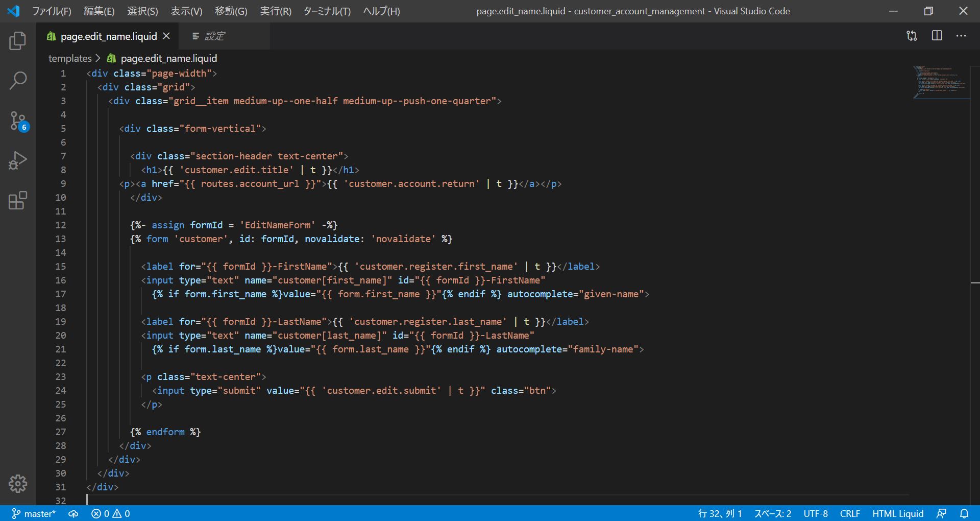Screen dimensions: 980x521
Task: Open Source Control view with 6 changes
Action: pos(18,121)
